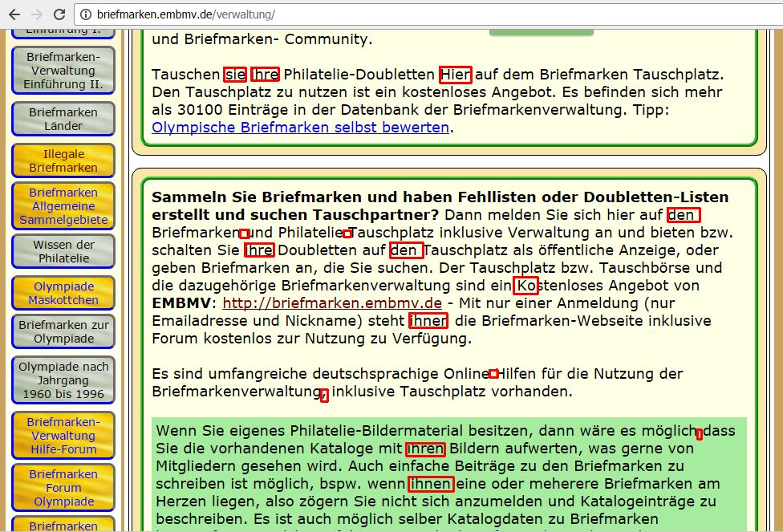Viewport: 783px width, 532px height.
Task: Reload the page with the refresh icon
Action: pos(59,14)
